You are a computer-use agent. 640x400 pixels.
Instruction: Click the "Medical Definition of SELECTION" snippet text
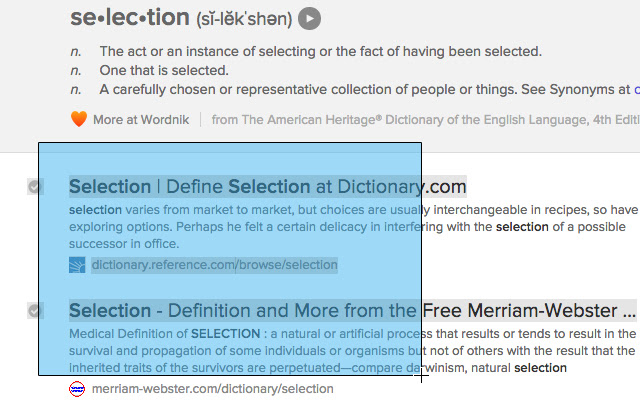164,334
